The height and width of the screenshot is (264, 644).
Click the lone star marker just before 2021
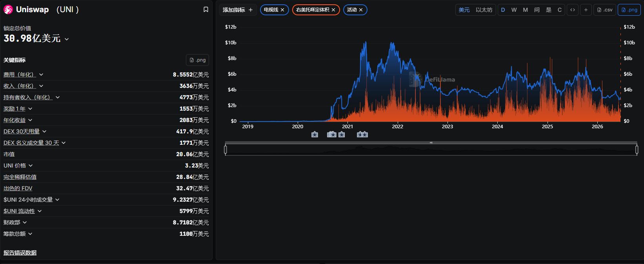coord(342,135)
